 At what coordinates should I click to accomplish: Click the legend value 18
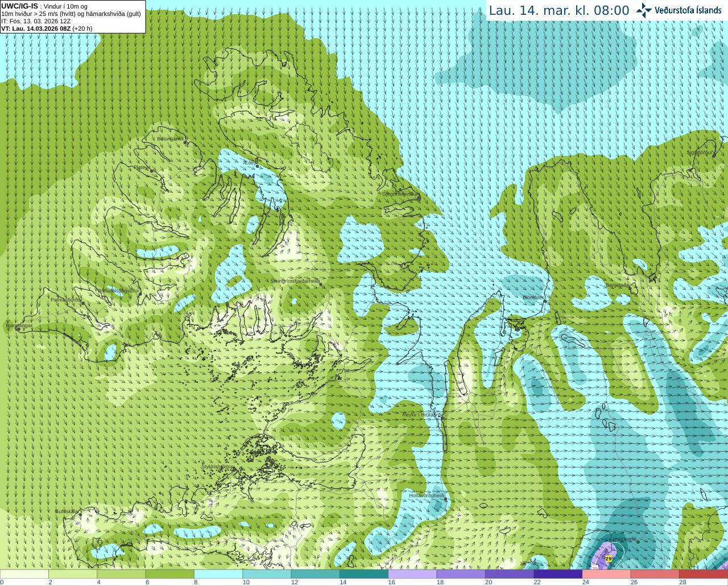[x=440, y=582]
